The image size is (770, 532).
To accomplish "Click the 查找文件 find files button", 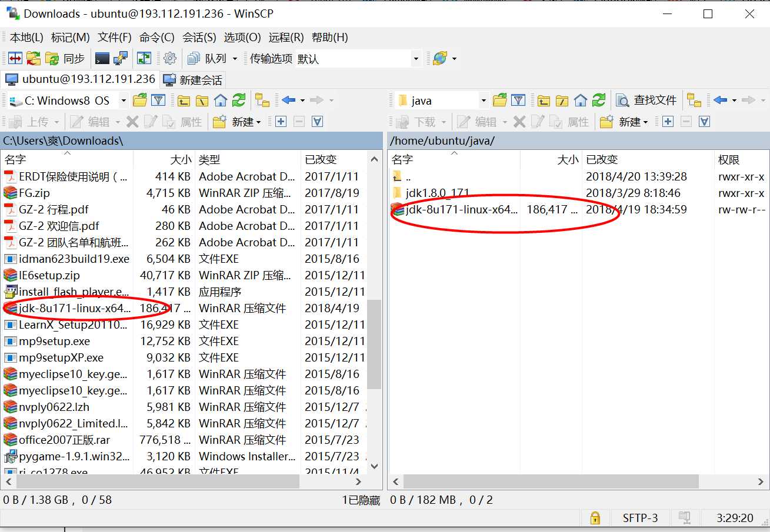I will coord(646,101).
